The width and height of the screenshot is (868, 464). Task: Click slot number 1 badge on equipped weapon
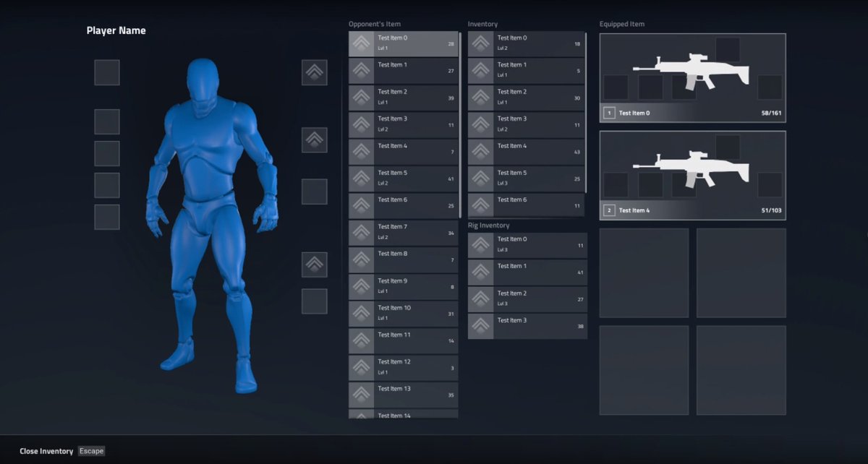609,113
